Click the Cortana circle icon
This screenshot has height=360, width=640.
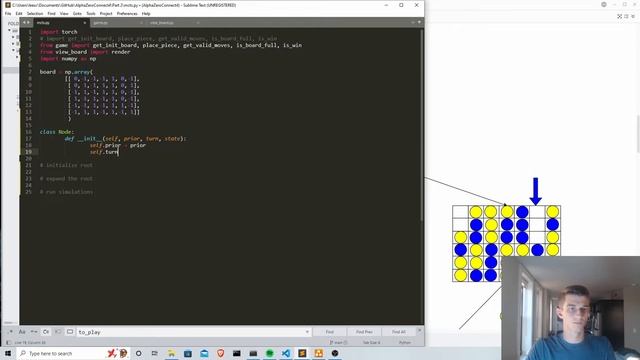[x=138, y=353]
